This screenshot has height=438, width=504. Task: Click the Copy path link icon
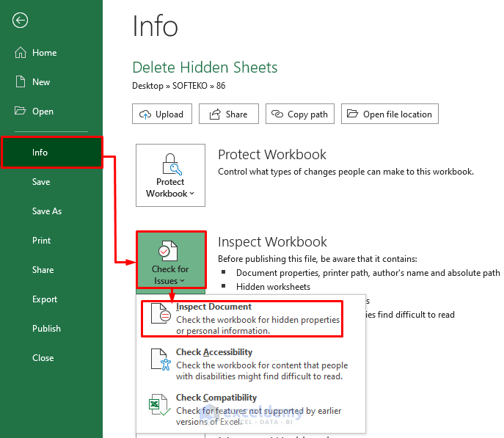click(277, 114)
